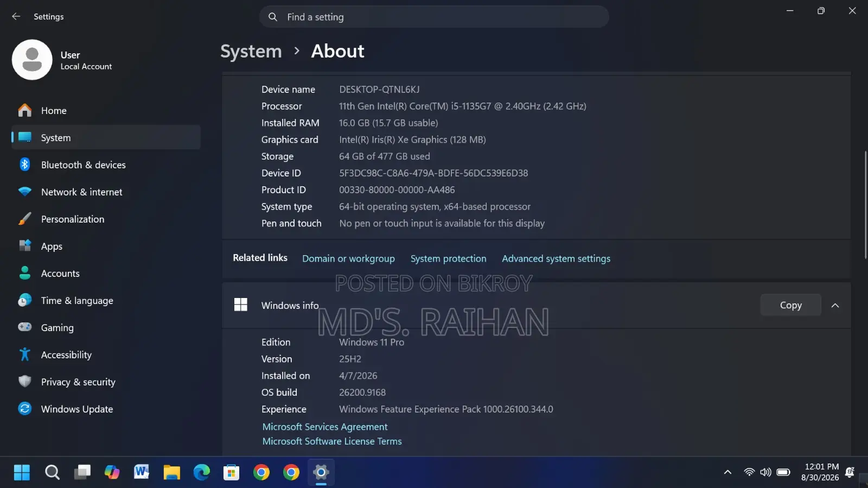The width and height of the screenshot is (868, 488).
Task: Click the Windows logo beside Windows info
Action: point(241,305)
